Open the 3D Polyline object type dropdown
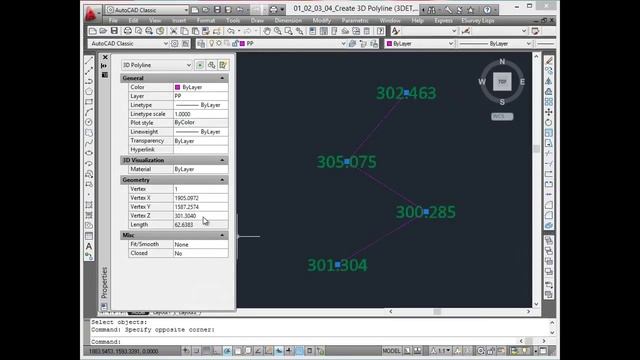640x360 pixels. 157,65
